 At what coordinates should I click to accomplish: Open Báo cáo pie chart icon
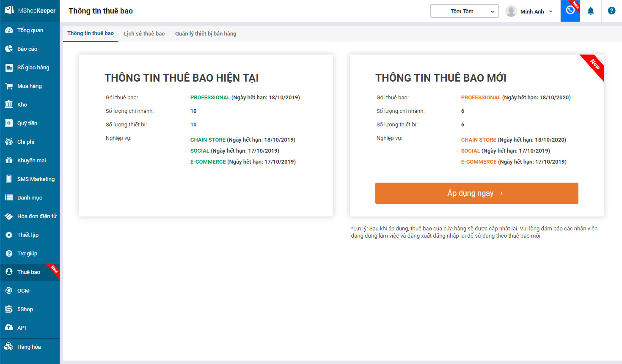click(x=9, y=49)
